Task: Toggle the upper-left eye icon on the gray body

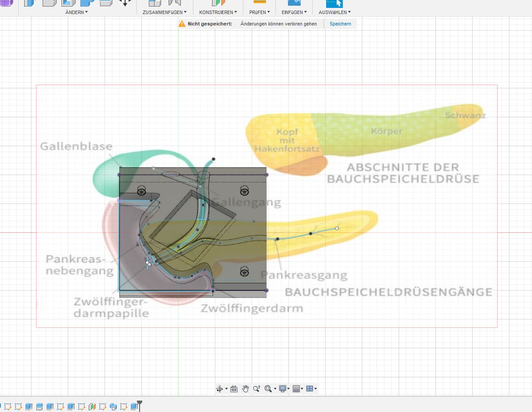Action: [x=142, y=191]
